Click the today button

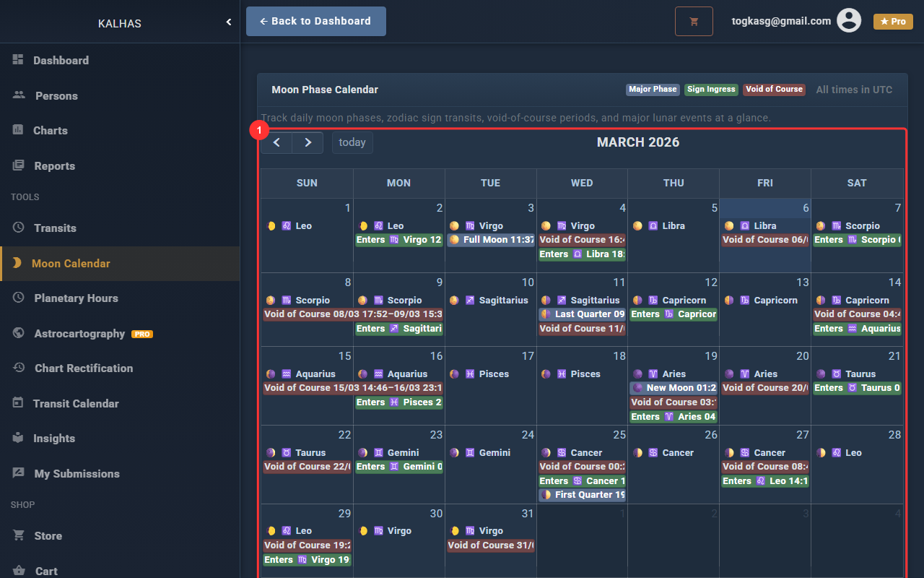pos(352,142)
